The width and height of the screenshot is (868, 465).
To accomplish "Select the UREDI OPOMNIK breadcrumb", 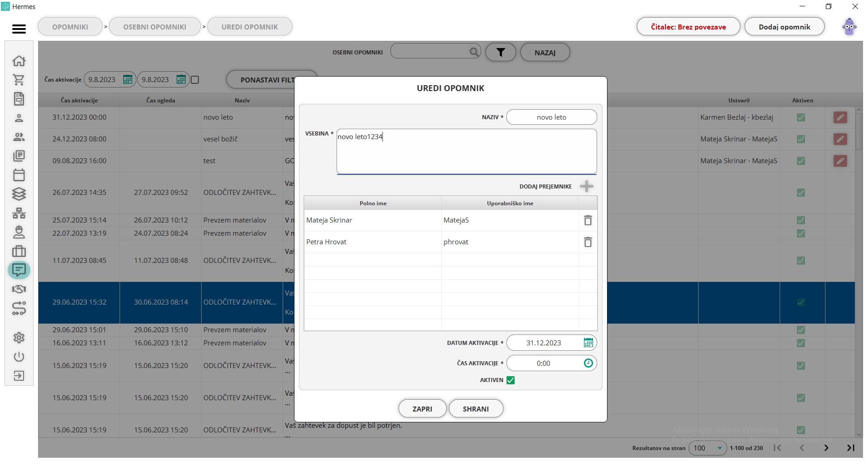I will [250, 27].
